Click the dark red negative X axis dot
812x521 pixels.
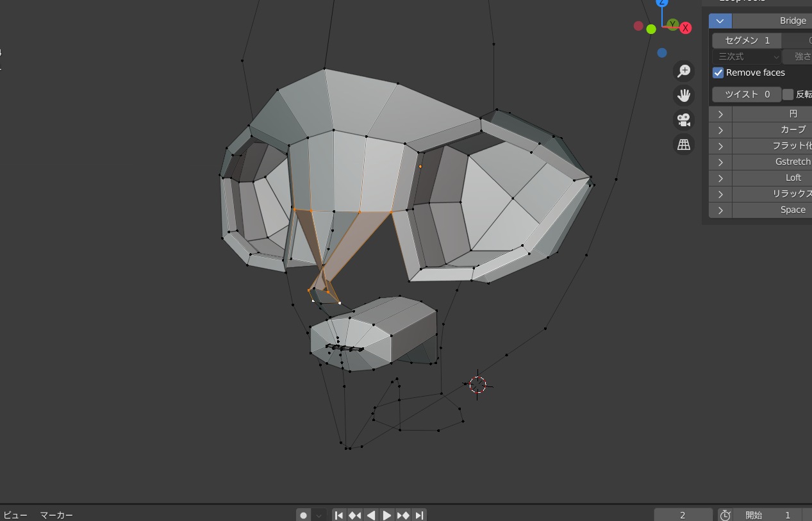click(638, 26)
